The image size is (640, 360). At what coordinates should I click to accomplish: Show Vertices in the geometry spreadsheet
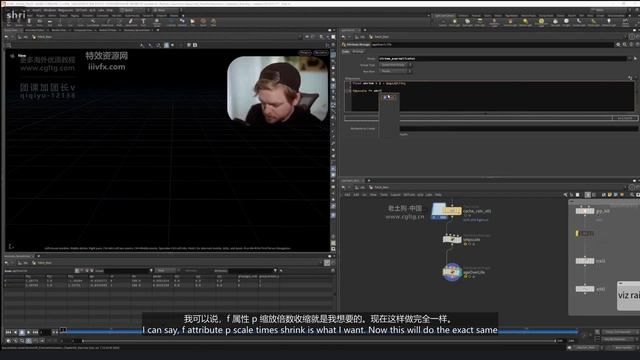[x=82, y=270]
